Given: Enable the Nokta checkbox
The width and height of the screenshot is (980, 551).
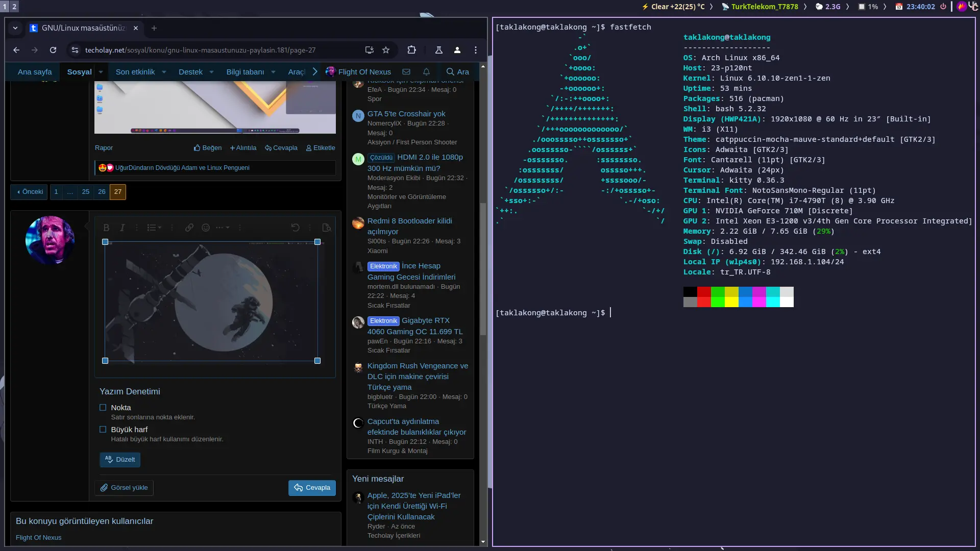Looking at the screenshot, I should coord(103,408).
